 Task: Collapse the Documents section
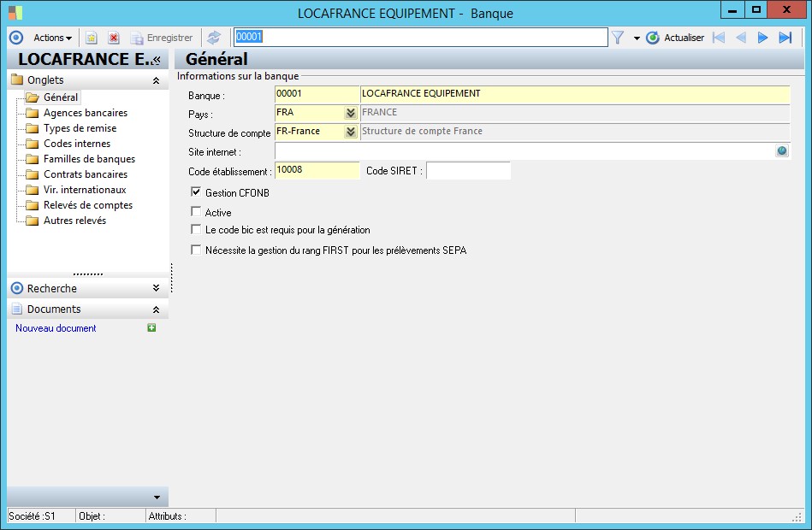coord(156,309)
